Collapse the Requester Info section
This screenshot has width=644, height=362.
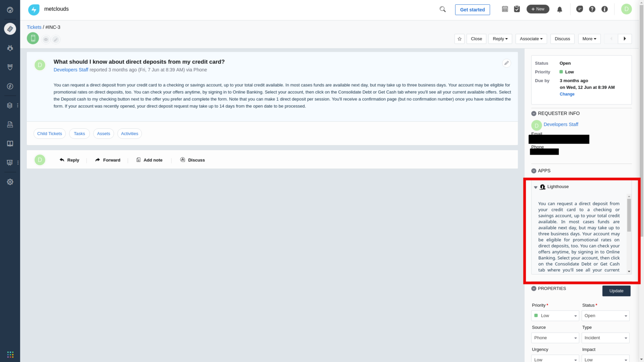[x=534, y=114]
